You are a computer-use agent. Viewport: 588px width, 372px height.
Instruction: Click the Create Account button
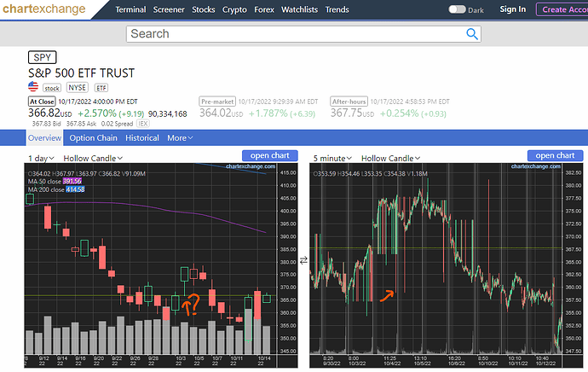(x=562, y=9)
